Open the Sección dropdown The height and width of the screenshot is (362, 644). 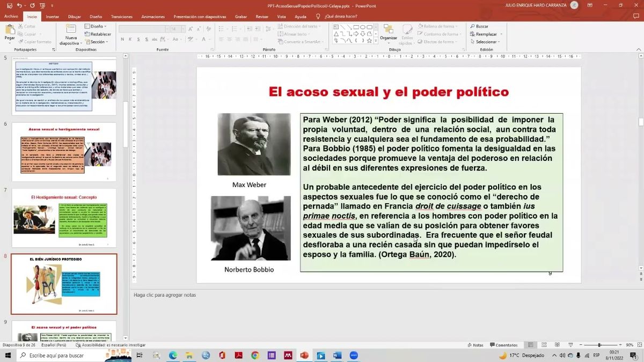(x=96, y=41)
